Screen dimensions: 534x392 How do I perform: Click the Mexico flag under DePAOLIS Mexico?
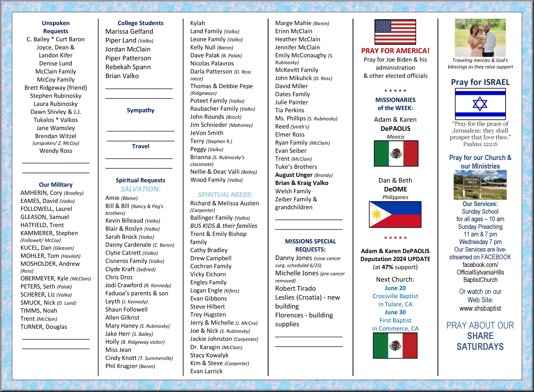[x=396, y=154]
